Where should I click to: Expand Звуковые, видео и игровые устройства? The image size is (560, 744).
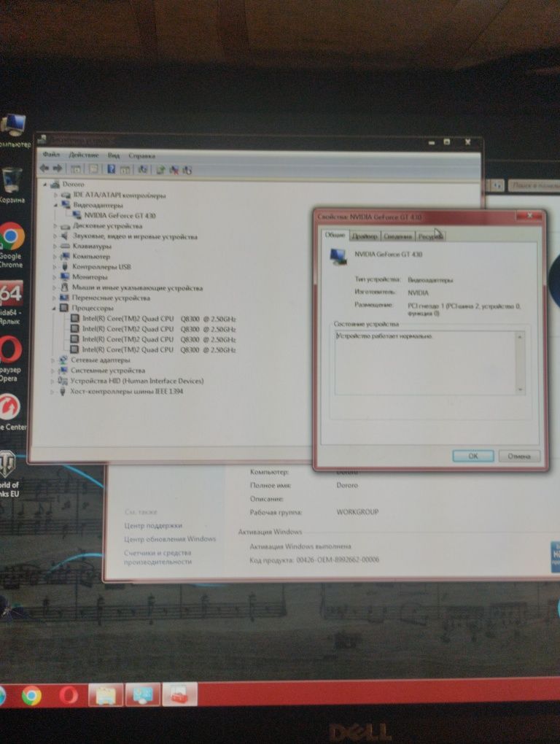[55, 236]
